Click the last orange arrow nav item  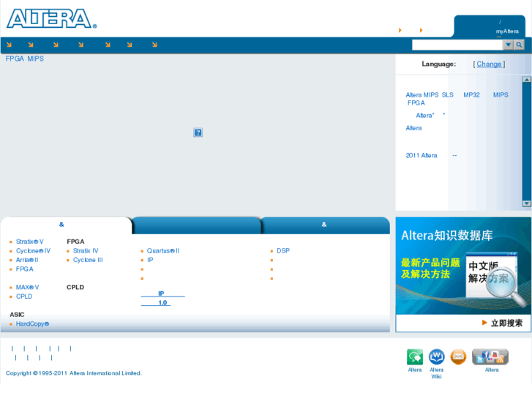click(154, 45)
